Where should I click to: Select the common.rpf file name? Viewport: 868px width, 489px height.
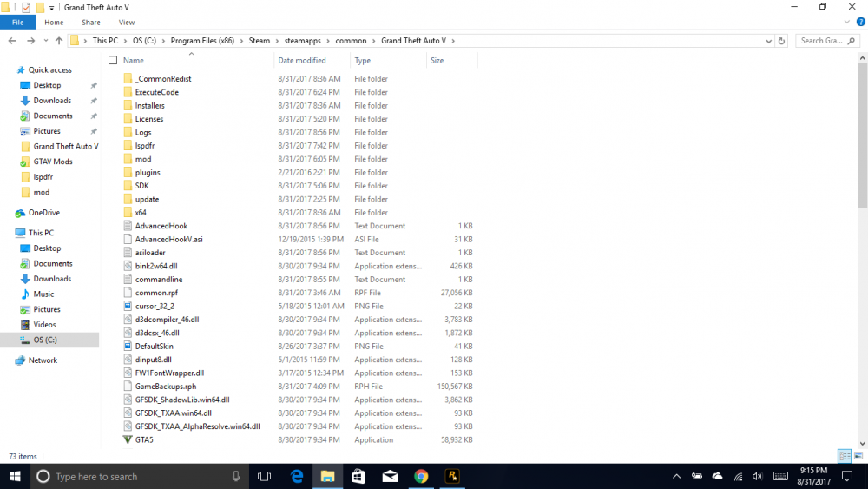[x=156, y=293]
